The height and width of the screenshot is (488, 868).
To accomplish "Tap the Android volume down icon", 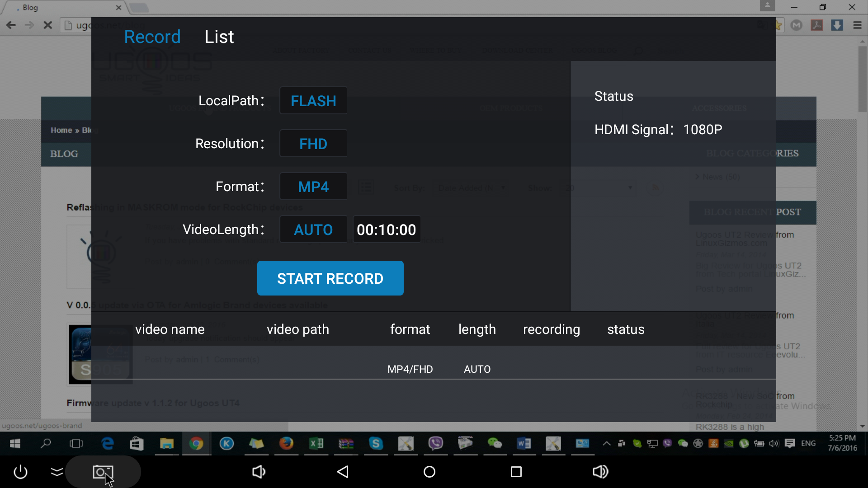I will 259,472.
